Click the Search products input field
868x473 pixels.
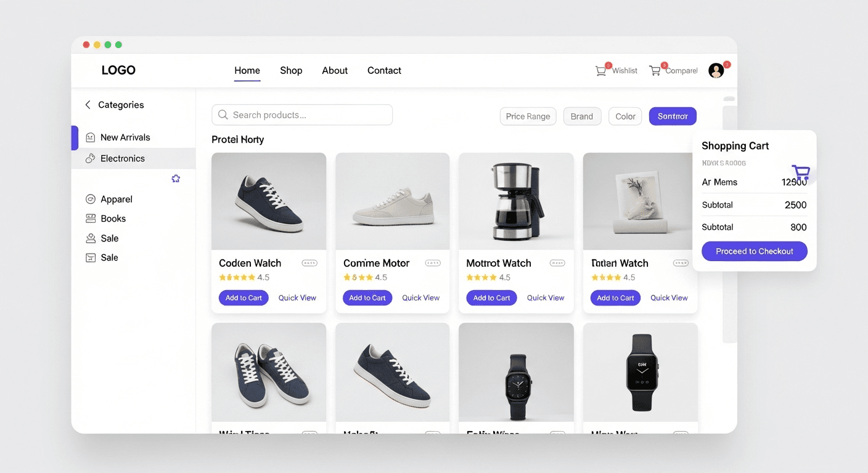(302, 115)
